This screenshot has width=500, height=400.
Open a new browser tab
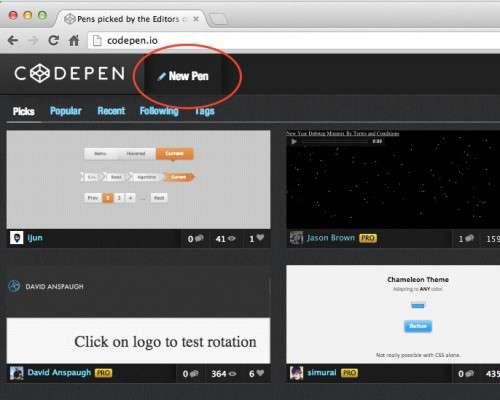click(219, 19)
